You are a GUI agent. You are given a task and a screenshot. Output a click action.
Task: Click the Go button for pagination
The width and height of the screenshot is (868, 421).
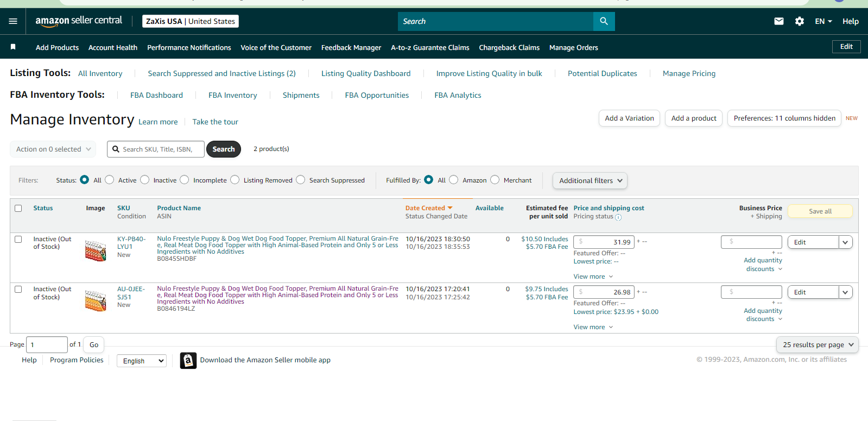coord(94,345)
